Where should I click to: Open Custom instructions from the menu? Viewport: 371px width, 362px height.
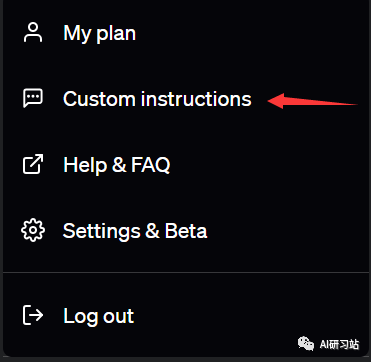(185, 99)
